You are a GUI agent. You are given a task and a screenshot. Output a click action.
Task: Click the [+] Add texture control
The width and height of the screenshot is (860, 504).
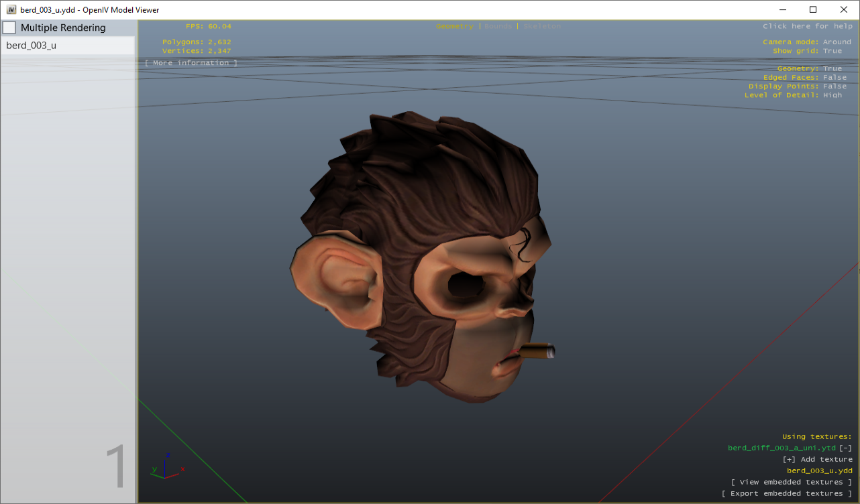click(x=817, y=459)
